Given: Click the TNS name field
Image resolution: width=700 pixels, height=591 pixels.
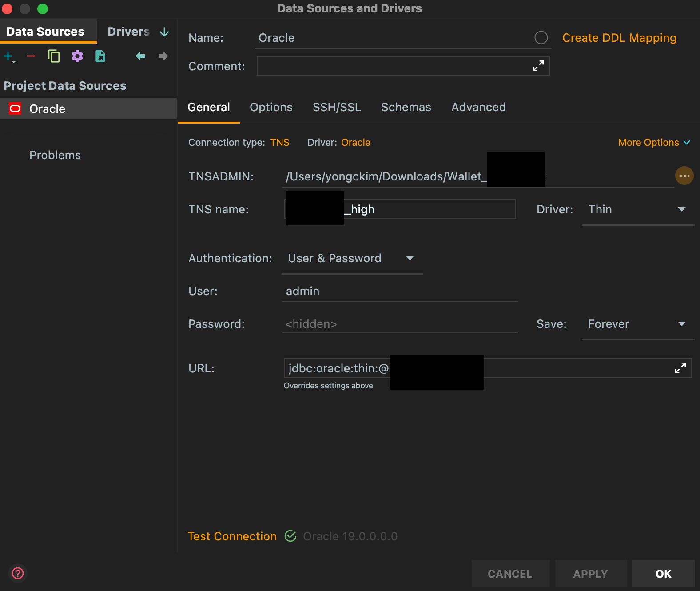Looking at the screenshot, I should 400,209.
